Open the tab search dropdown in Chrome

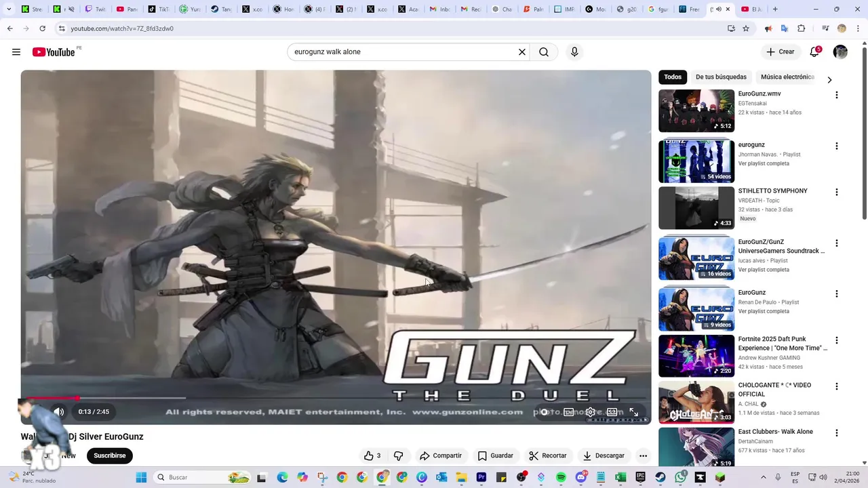(9, 9)
